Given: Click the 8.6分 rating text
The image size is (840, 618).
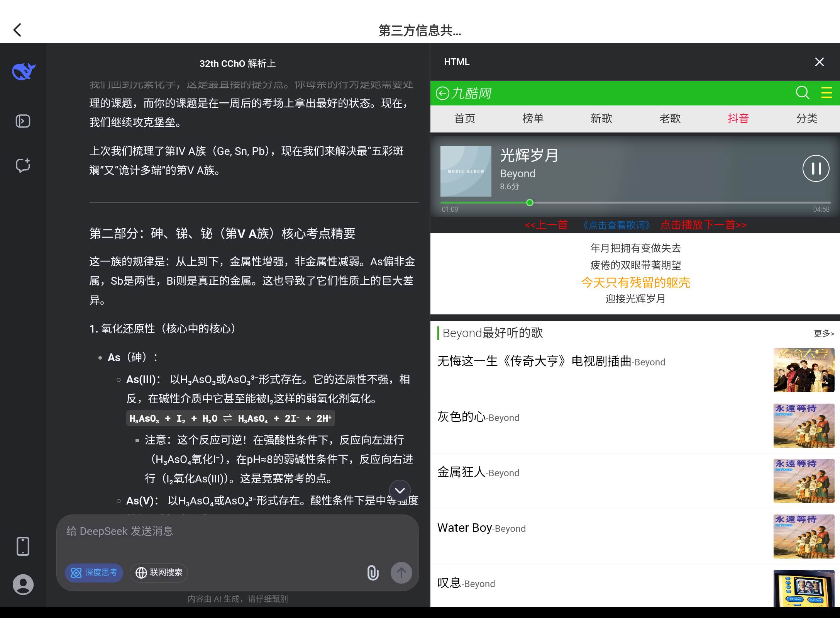Looking at the screenshot, I should (510, 187).
